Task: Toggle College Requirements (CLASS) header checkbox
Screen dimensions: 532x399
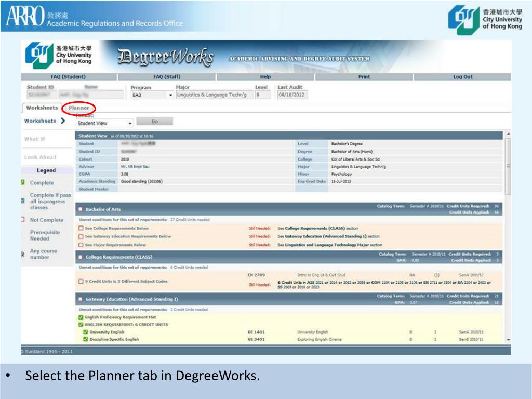Action: point(81,257)
